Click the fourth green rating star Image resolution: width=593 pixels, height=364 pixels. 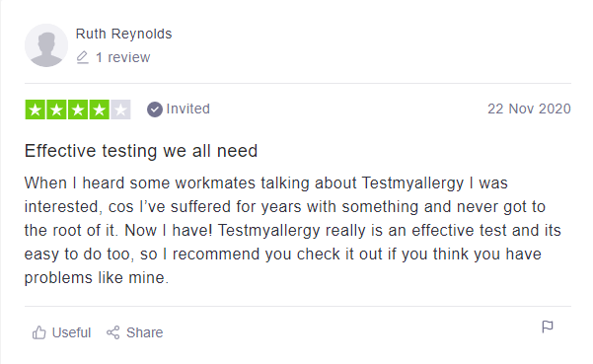[99, 109]
